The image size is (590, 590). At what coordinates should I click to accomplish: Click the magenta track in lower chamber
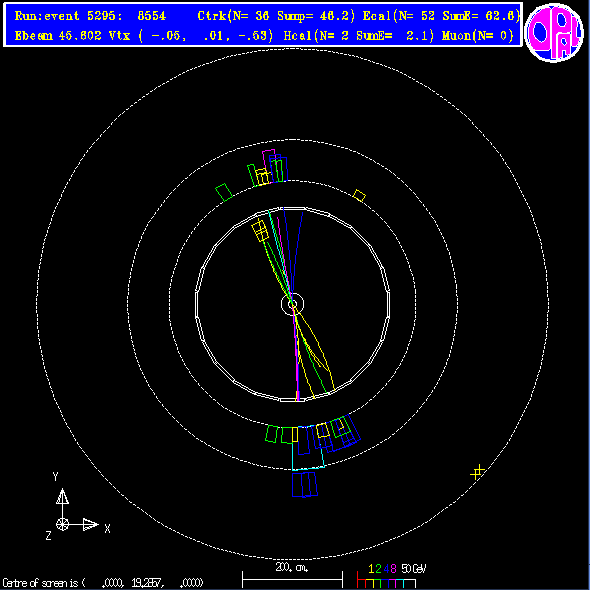pyautogui.click(x=297, y=361)
